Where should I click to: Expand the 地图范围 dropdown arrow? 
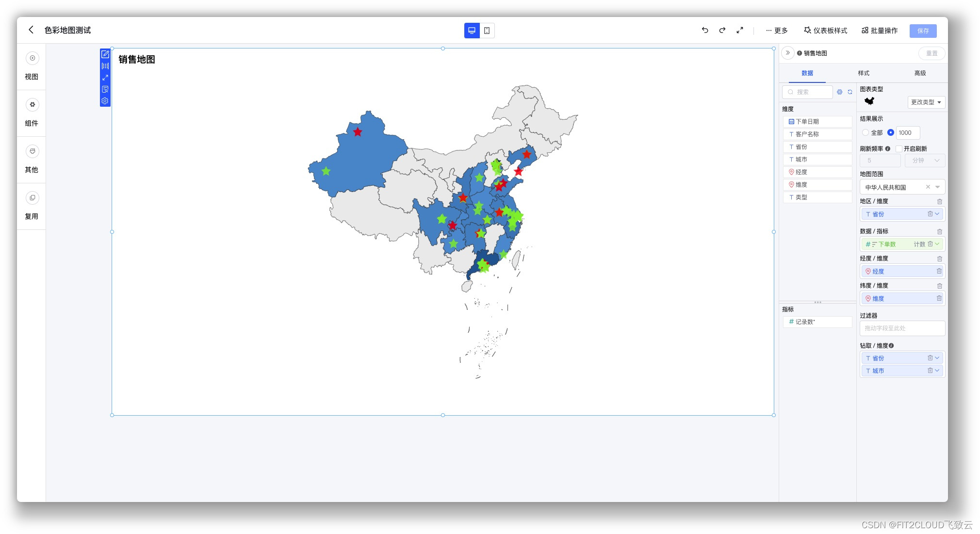937,187
